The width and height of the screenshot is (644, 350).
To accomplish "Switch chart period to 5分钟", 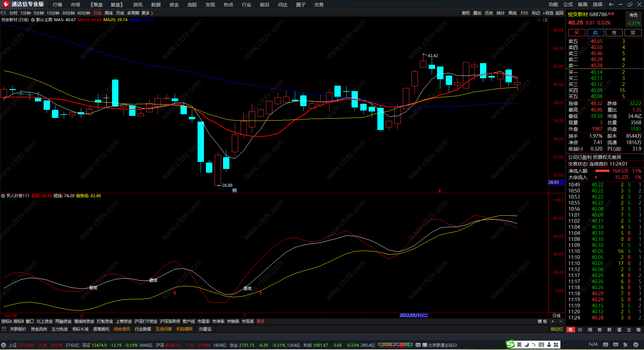I will coord(39,13).
